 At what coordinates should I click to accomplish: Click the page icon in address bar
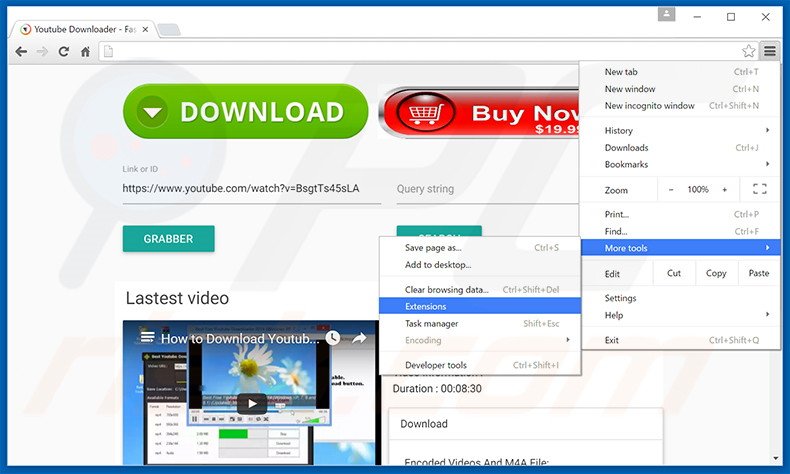click(x=108, y=51)
